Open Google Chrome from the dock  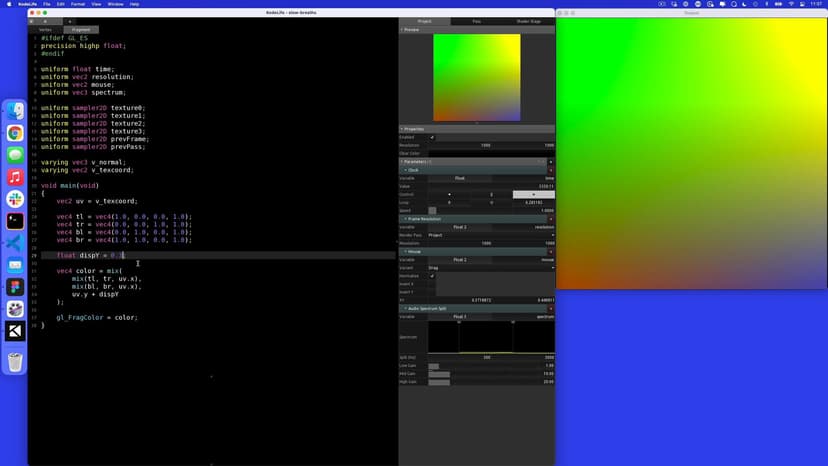pos(15,133)
